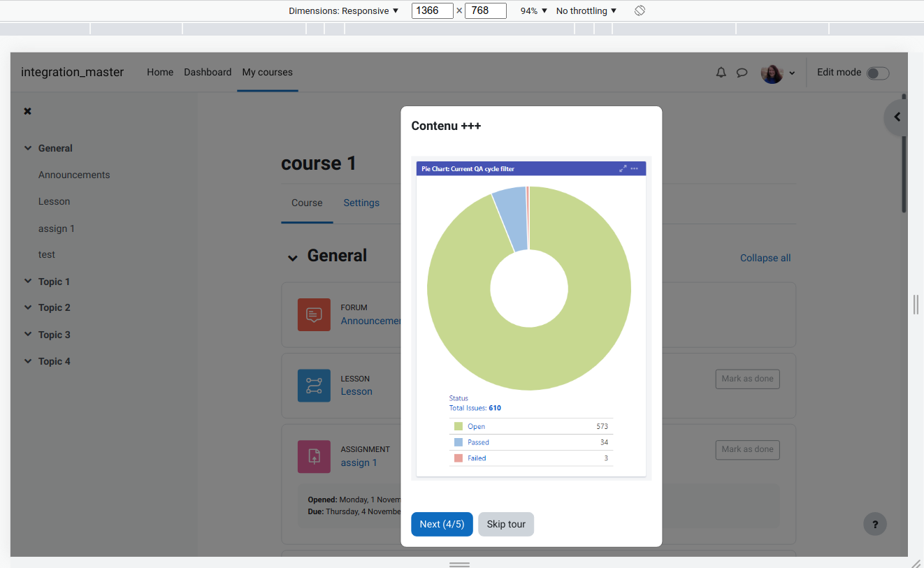Close the course index with X icon
This screenshot has height=568, width=924.
point(27,111)
